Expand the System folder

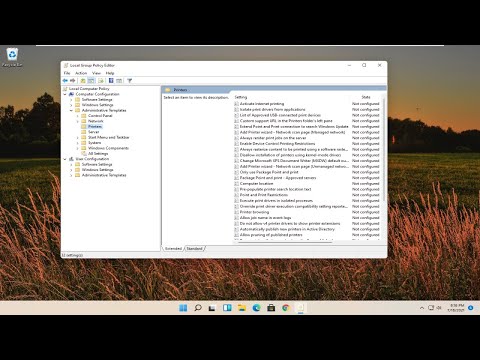point(77,143)
